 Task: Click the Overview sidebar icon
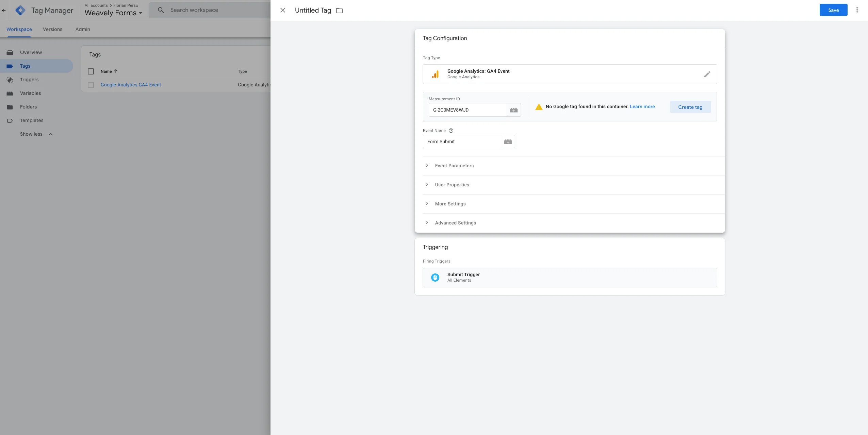pyautogui.click(x=10, y=52)
